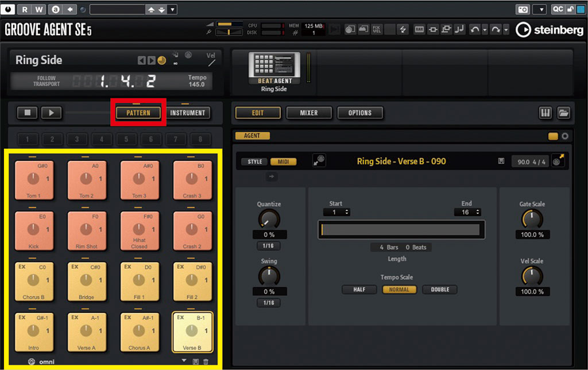Enable Read automation (R) button
Image resolution: width=588 pixels, height=370 pixels.
pos(25,9)
